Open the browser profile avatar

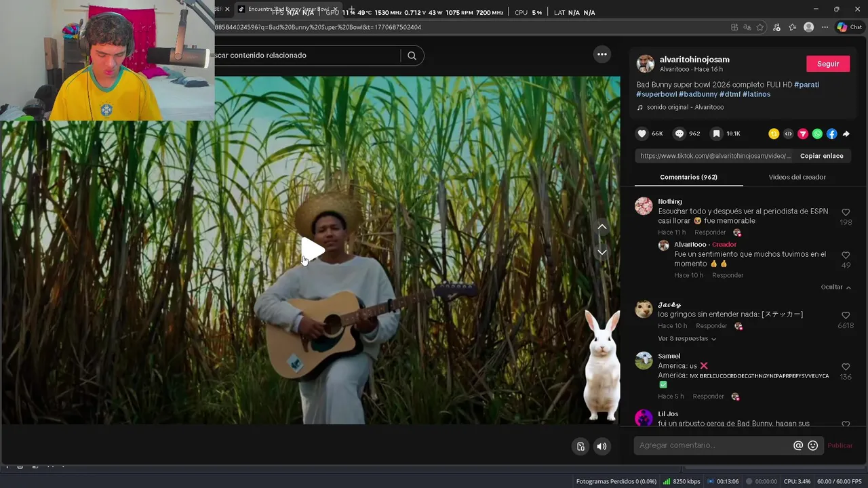(808, 27)
